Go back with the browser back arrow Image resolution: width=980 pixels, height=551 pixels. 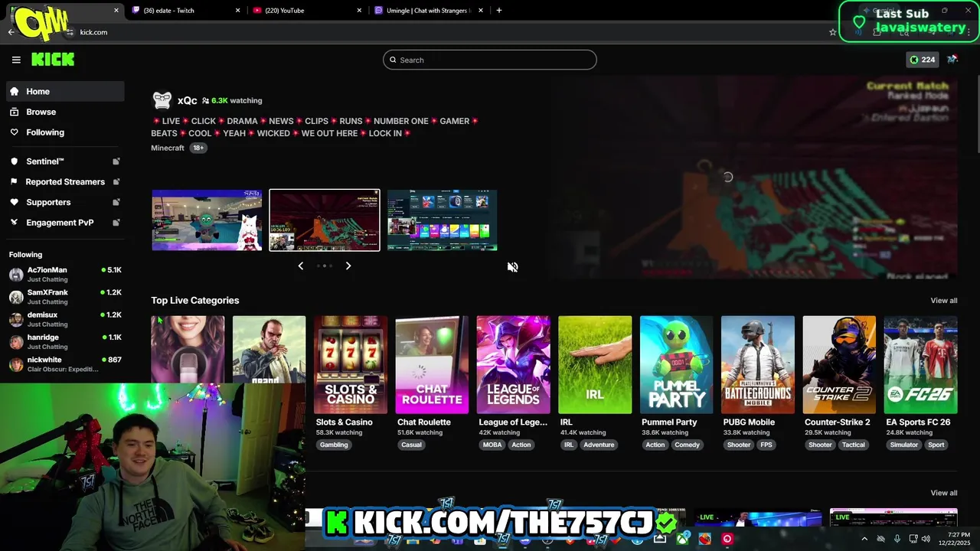[x=11, y=32]
